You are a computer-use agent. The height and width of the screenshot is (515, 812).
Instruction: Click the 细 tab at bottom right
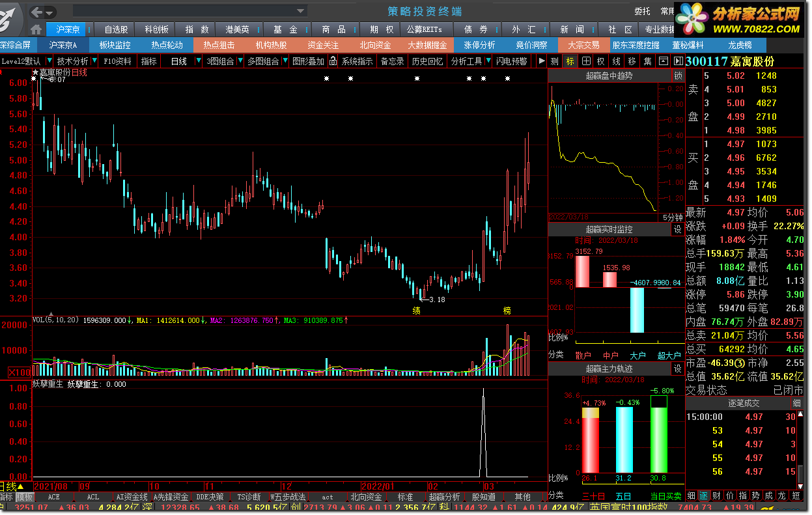[x=692, y=496]
